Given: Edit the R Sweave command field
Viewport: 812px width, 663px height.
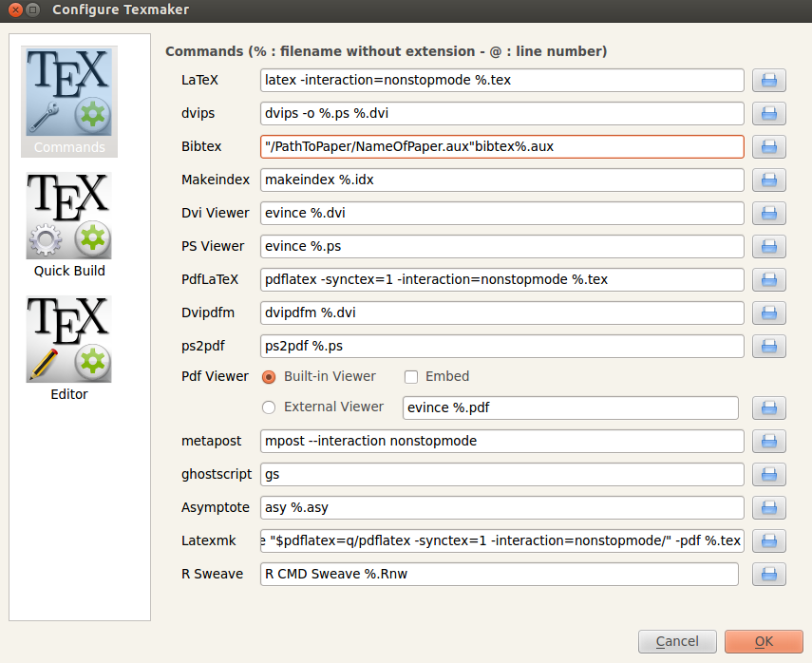Looking at the screenshot, I should [x=500, y=574].
